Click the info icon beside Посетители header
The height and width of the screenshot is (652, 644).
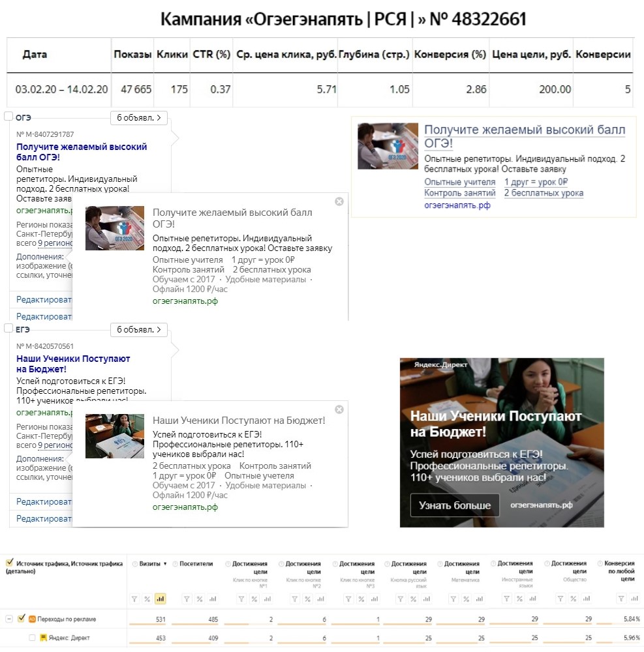coord(175,564)
